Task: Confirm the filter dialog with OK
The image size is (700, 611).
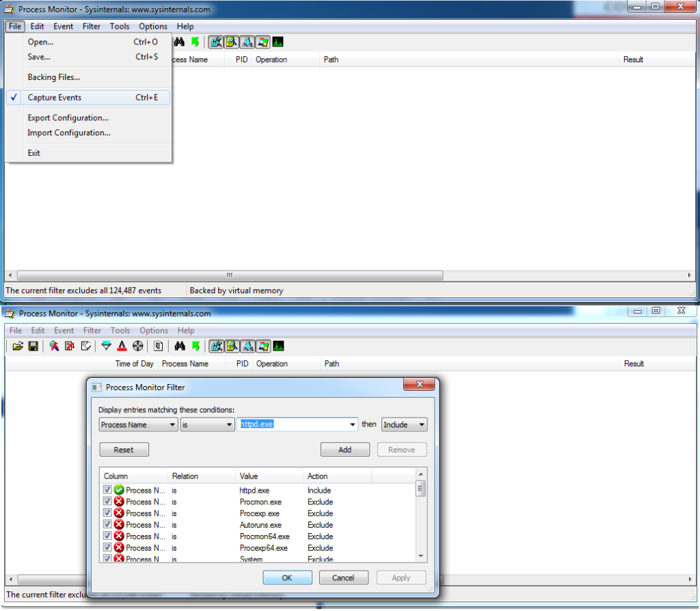Action: [287, 578]
